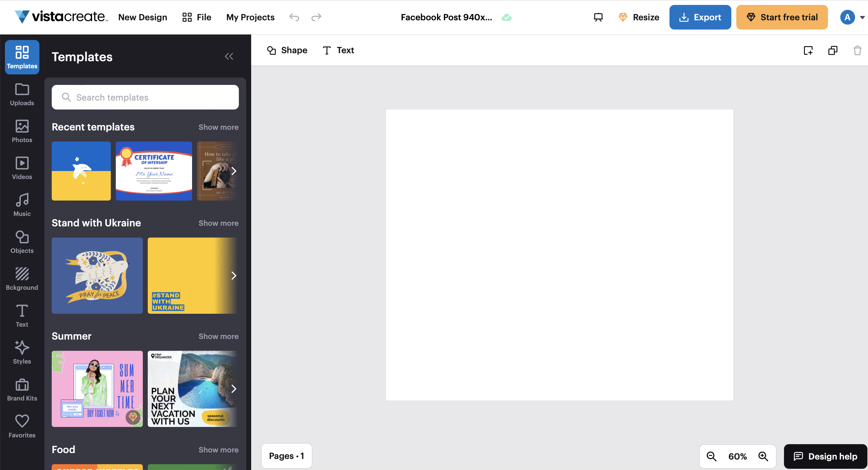Expand next Recent templates arrow

tap(234, 171)
